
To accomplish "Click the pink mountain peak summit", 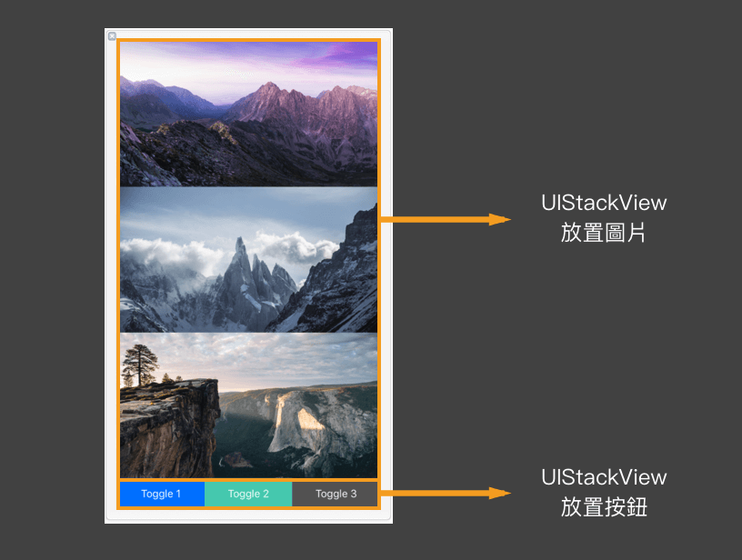I will point(268,86).
